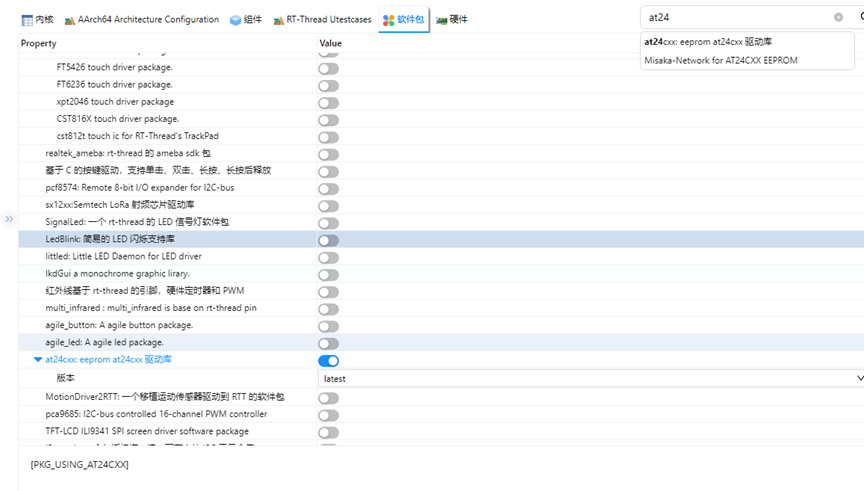Screen dimensions: 864x491
Task: Select the LedBlink property row text
Action: [110, 239]
